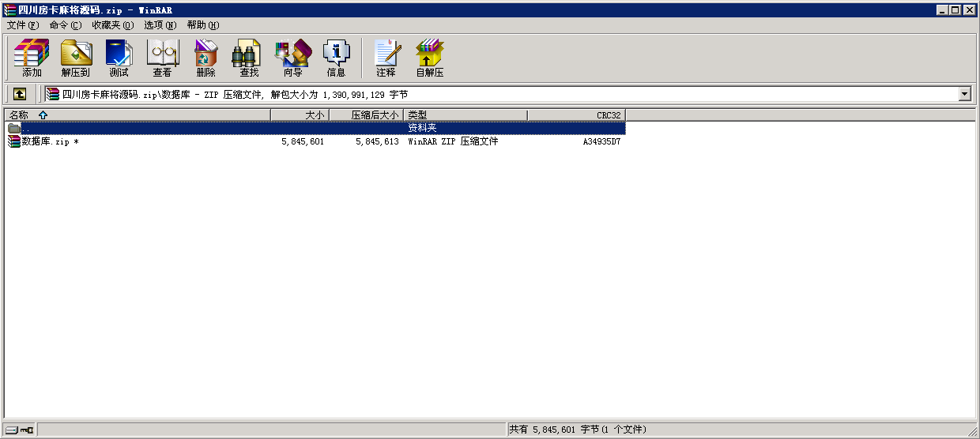The image size is (980, 439).
Task: Click the 删除 (Delete) toolbar icon
Action: point(205,58)
